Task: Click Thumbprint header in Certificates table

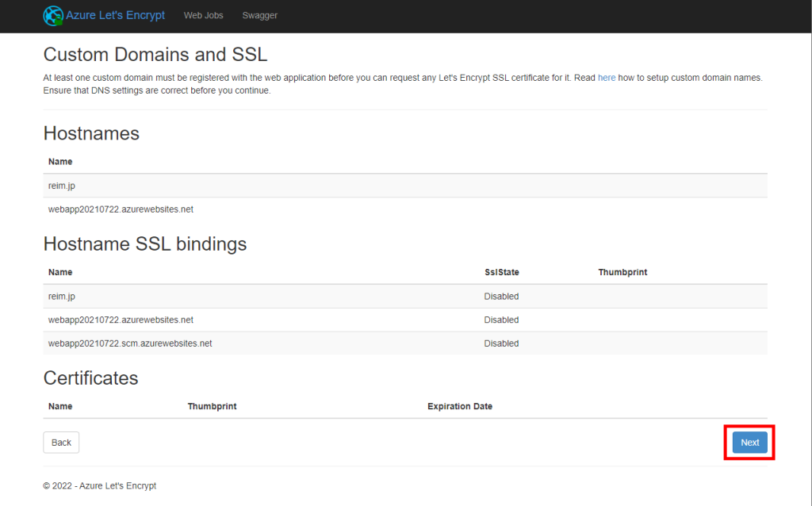Action: [212, 407]
